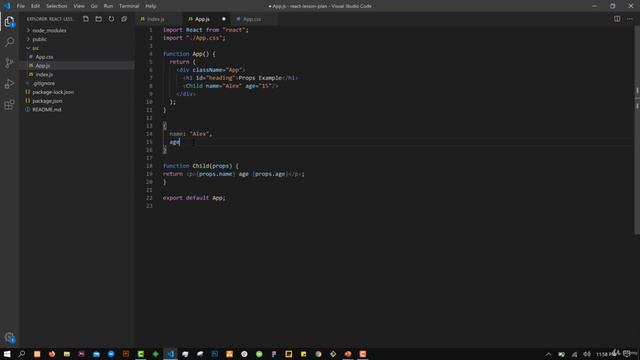Click the unsaved dot on App.js tab
The width and height of the screenshot is (640, 360).
click(224, 19)
